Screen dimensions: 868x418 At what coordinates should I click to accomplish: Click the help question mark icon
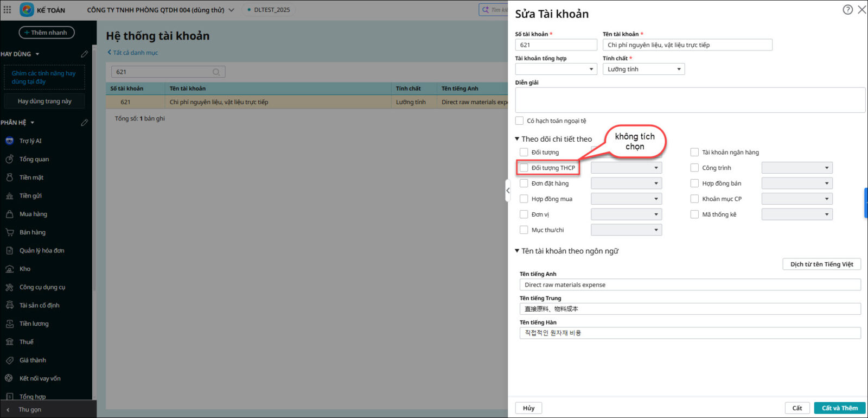tap(847, 10)
